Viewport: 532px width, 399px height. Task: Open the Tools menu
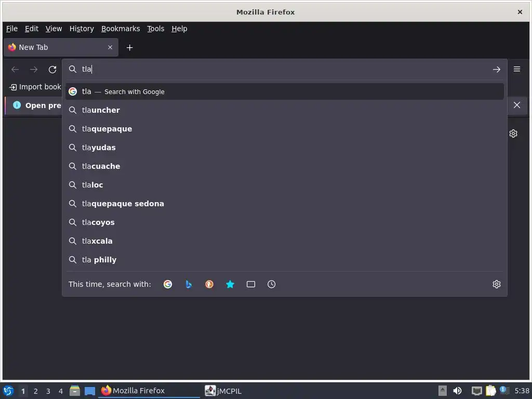coord(155,29)
